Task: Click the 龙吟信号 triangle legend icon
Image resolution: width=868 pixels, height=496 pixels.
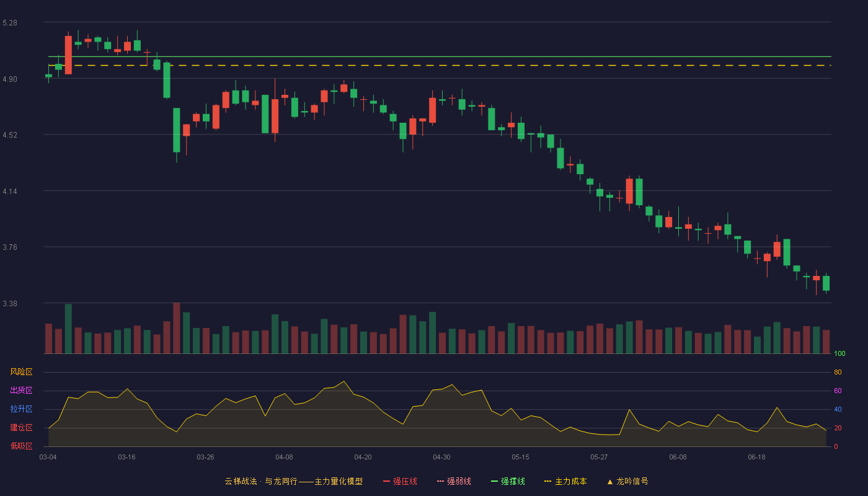Action: 610,481
